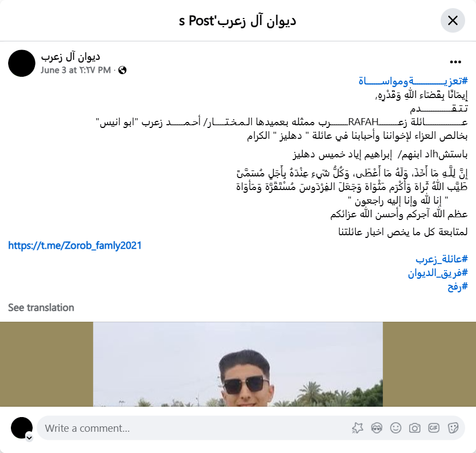476x453 pixels.
Task: Click See translation
Action: tap(41, 308)
